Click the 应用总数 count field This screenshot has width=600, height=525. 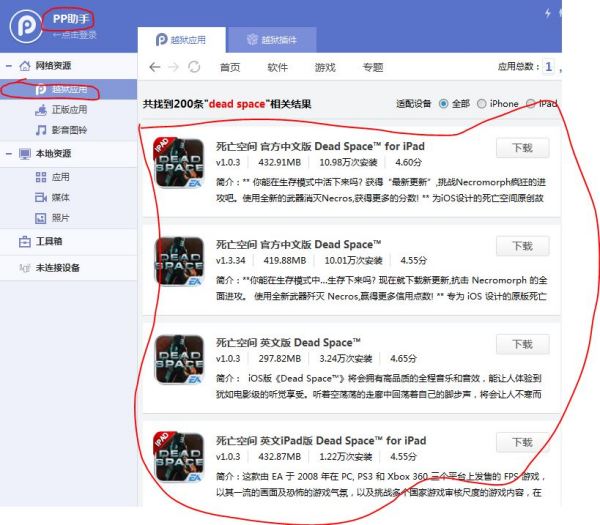[x=549, y=67]
